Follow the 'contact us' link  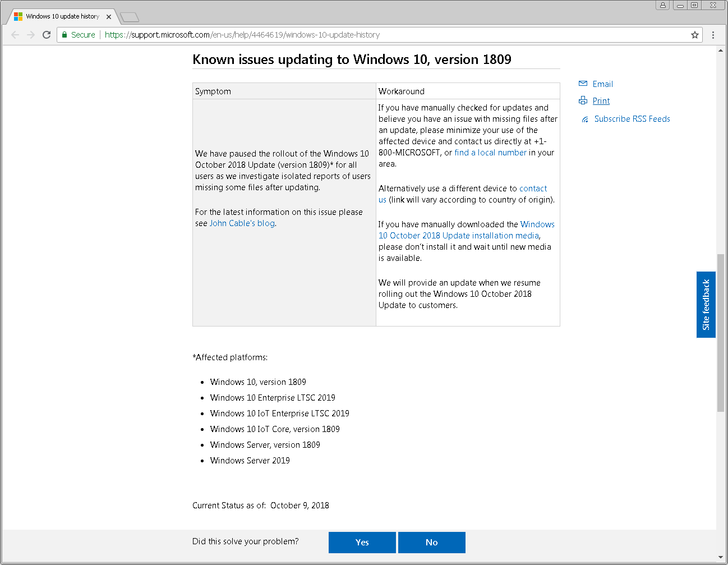[533, 189]
